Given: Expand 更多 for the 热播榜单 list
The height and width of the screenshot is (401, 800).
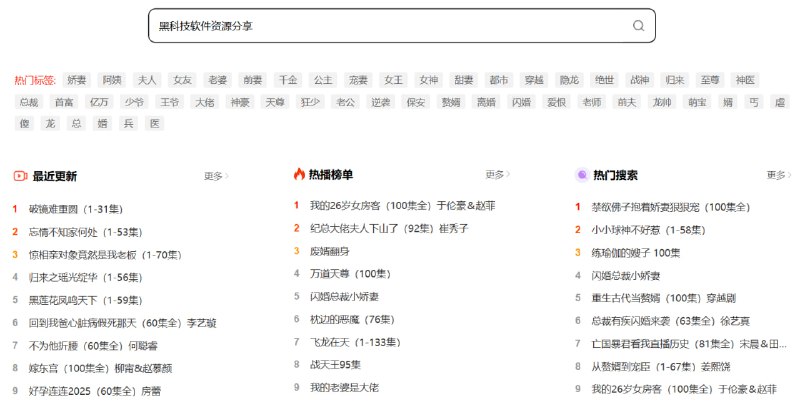Looking at the screenshot, I should [497, 175].
